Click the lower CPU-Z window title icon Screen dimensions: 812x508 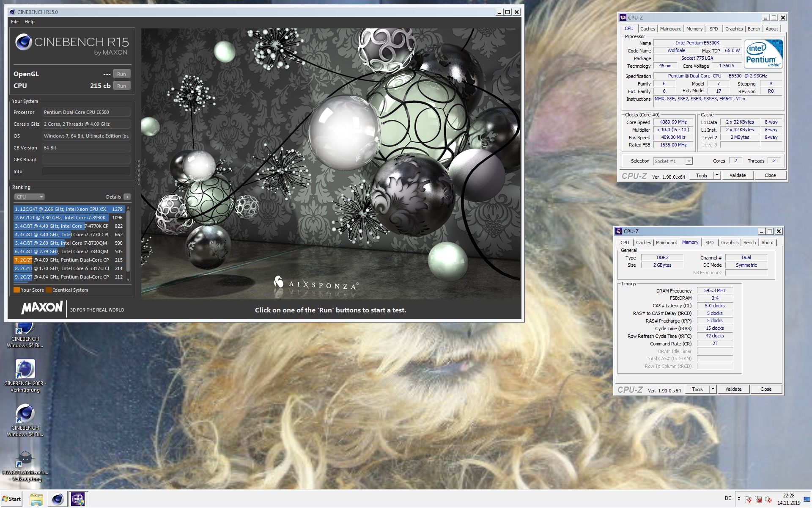click(619, 231)
